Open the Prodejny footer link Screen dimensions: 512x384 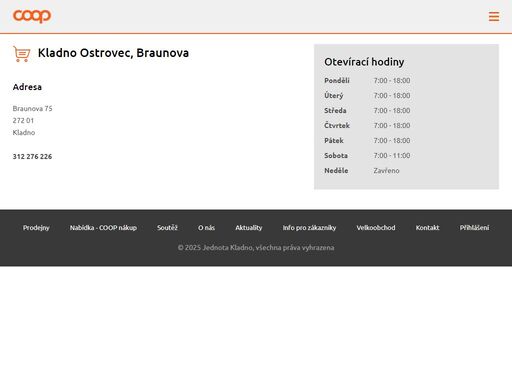click(x=36, y=228)
